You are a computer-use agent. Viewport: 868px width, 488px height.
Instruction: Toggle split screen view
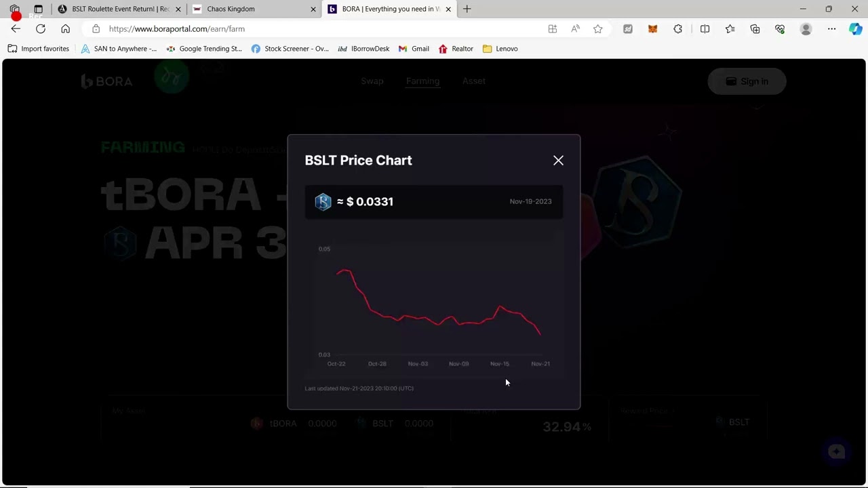pyautogui.click(x=705, y=28)
